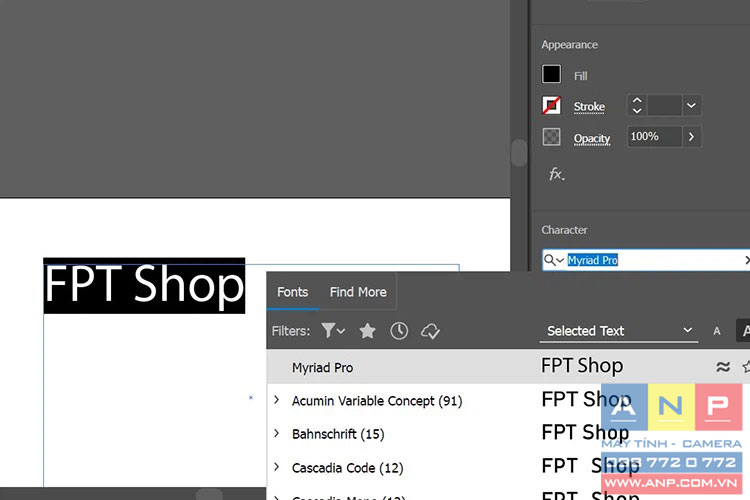Open the fx effects menu
This screenshot has width=750, height=500.
click(x=556, y=174)
